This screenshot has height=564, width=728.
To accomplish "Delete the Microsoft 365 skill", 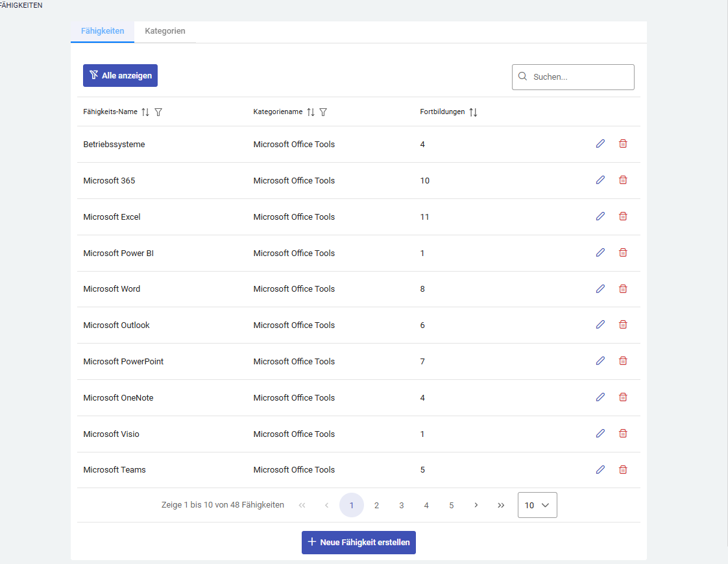I will 623,180.
